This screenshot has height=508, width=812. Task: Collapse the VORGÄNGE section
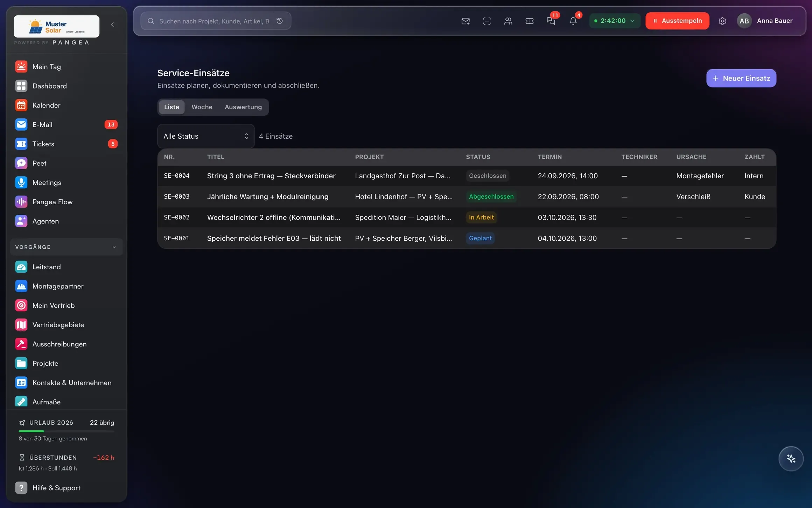click(66, 247)
